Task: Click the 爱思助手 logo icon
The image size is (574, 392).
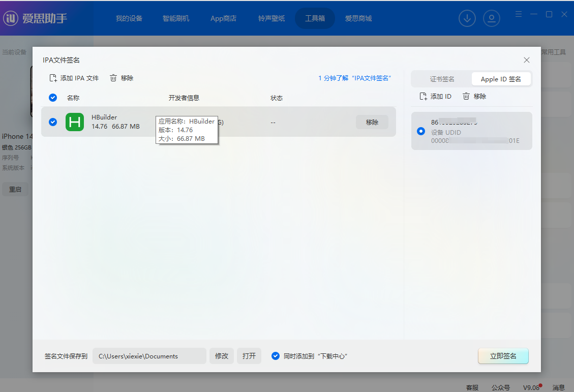Action: [x=11, y=18]
